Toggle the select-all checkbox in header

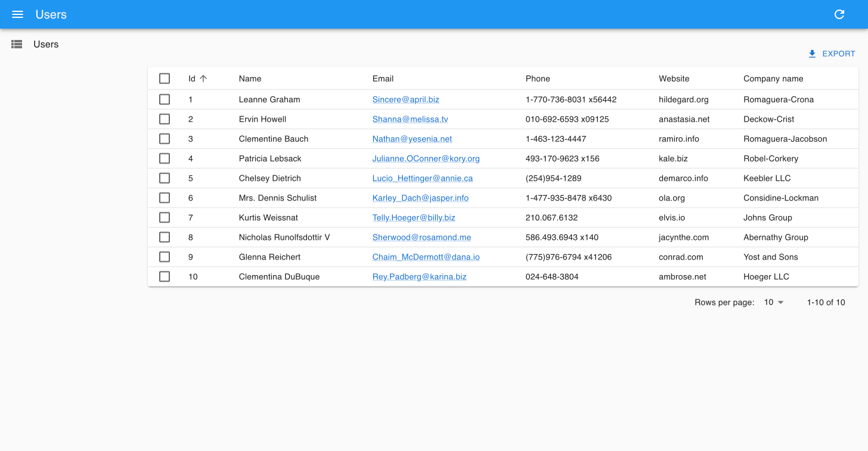[x=165, y=78]
